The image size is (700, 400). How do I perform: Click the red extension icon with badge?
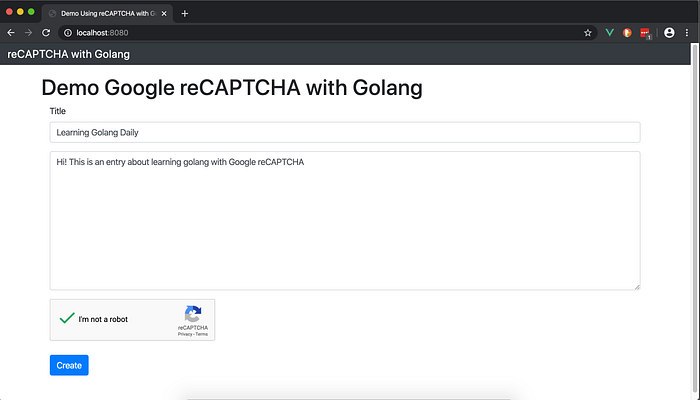646,33
